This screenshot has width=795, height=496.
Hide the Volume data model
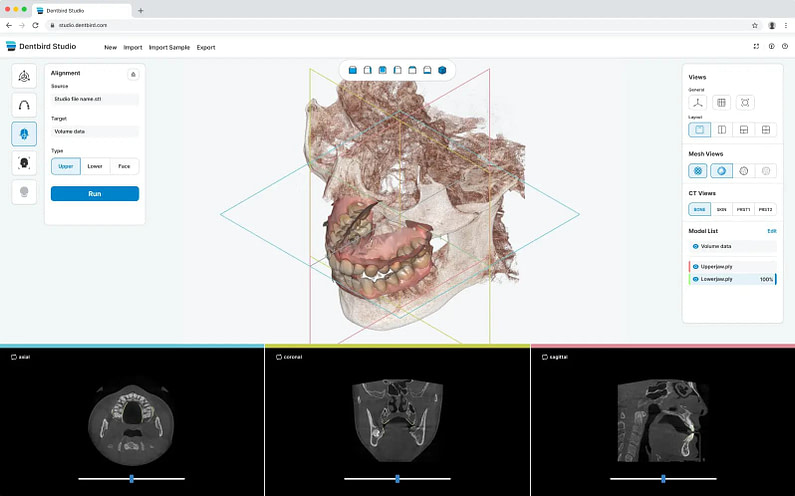(695, 245)
